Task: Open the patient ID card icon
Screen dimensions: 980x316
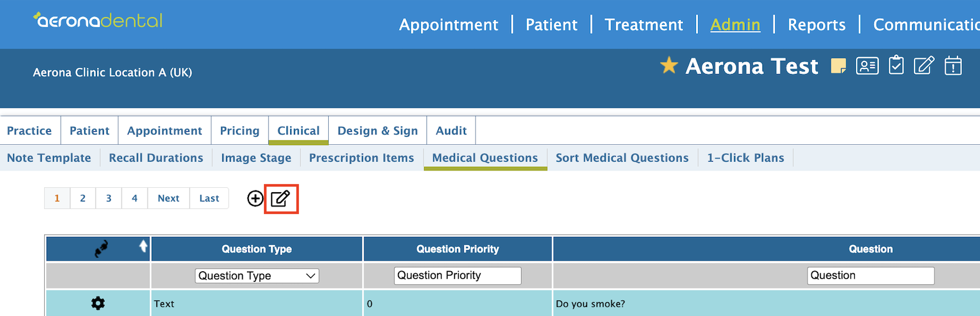Action: point(867,65)
